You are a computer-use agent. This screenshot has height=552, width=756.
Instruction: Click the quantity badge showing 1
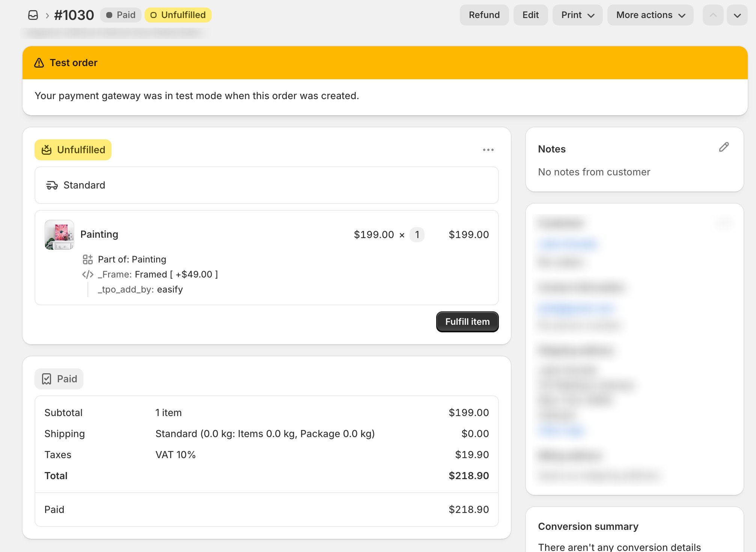click(417, 234)
